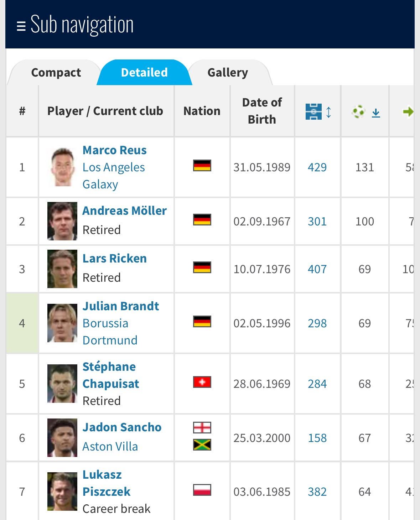The height and width of the screenshot is (520, 420).
Task: Click Jadon Sancho's Jamaica flag
Action: pyautogui.click(x=202, y=444)
